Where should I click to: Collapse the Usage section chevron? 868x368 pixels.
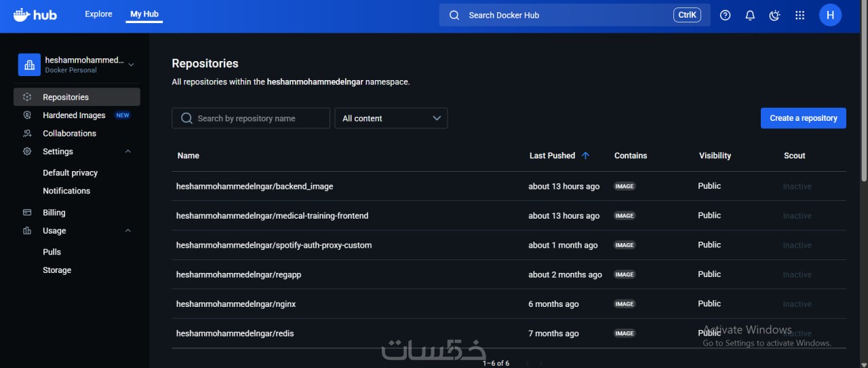[x=128, y=231]
